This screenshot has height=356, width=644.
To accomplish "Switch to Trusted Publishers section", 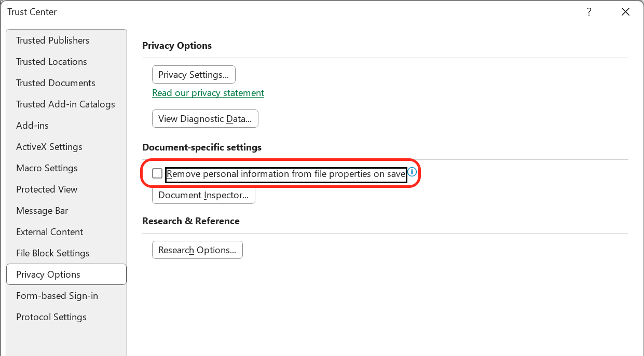I will [x=53, y=40].
